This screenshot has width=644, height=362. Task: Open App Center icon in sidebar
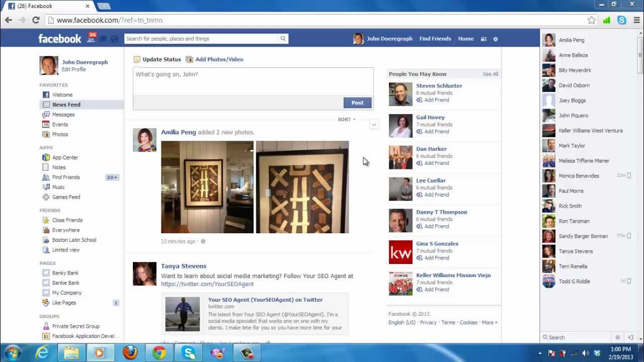46,157
